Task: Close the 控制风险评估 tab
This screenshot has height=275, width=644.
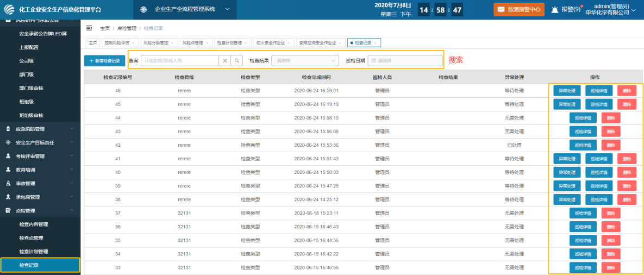Action: tap(133, 43)
